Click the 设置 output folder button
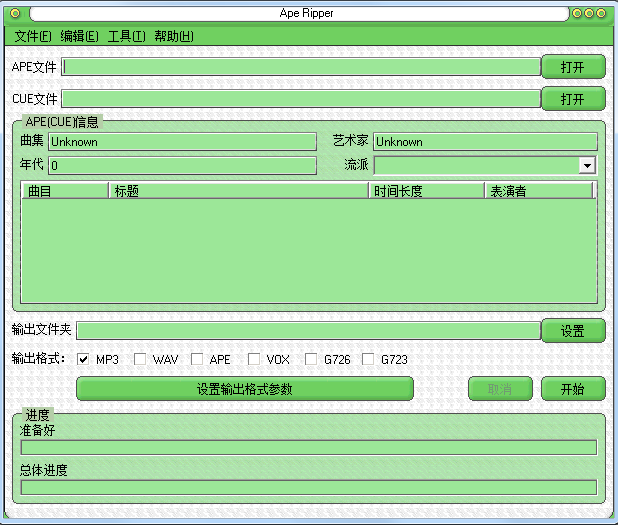This screenshot has width=618, height=525. click(x=573, y=330)
